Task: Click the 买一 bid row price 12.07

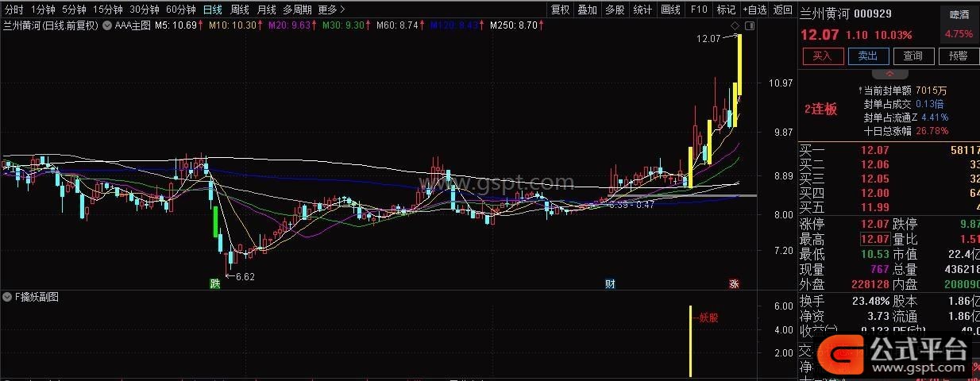Action: [876, 150]
